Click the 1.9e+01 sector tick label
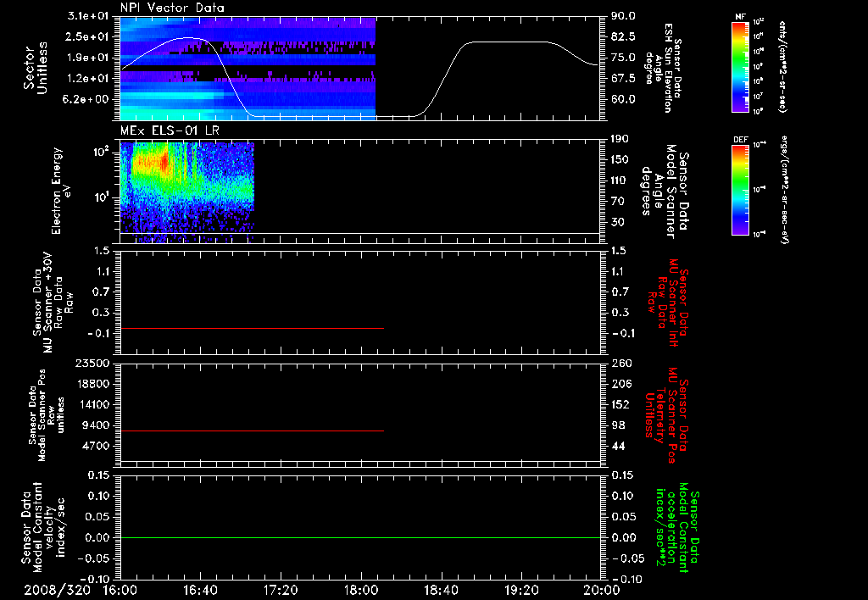 (88, 58)
